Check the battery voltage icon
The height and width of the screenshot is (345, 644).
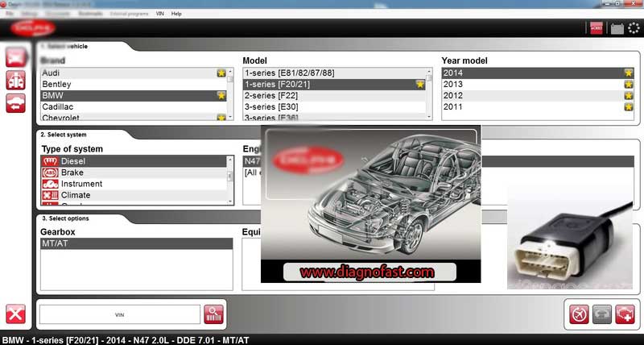tap(617, 28)
